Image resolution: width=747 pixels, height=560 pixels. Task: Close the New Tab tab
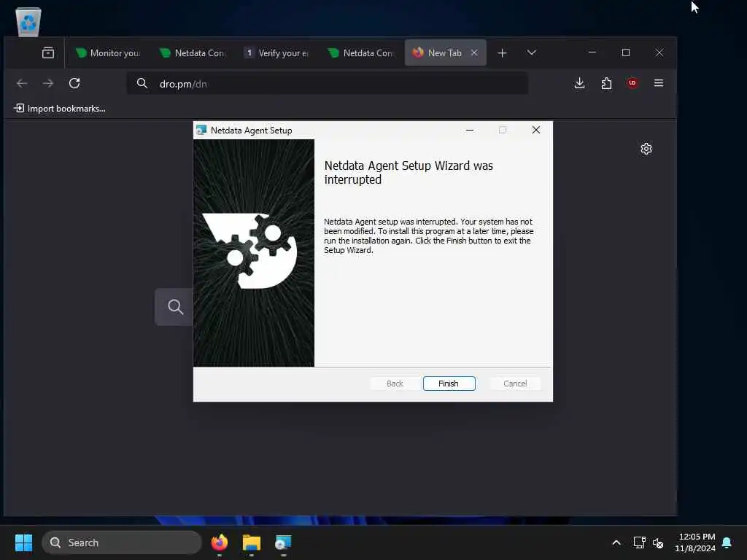474,52
